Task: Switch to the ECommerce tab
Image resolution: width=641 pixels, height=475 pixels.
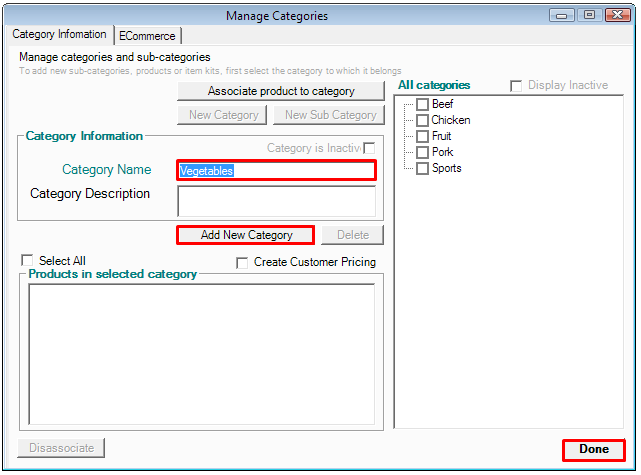Action: pyautogui.click(x=147, y=36)
